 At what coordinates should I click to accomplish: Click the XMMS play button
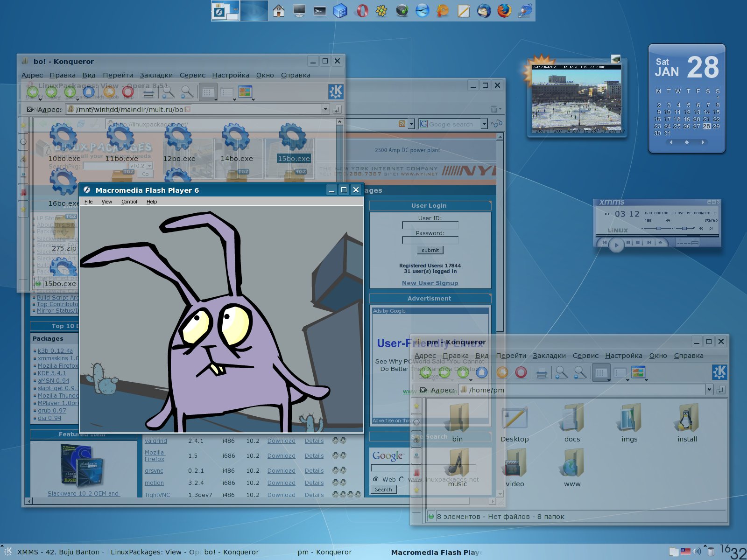617,245
